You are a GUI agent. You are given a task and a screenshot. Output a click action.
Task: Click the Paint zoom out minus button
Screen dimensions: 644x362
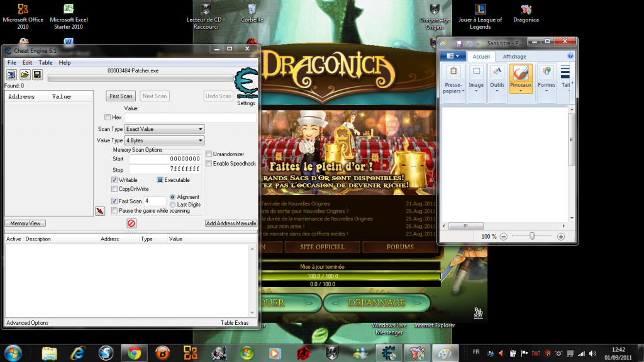pyautogui.click(x=504, y=237)
